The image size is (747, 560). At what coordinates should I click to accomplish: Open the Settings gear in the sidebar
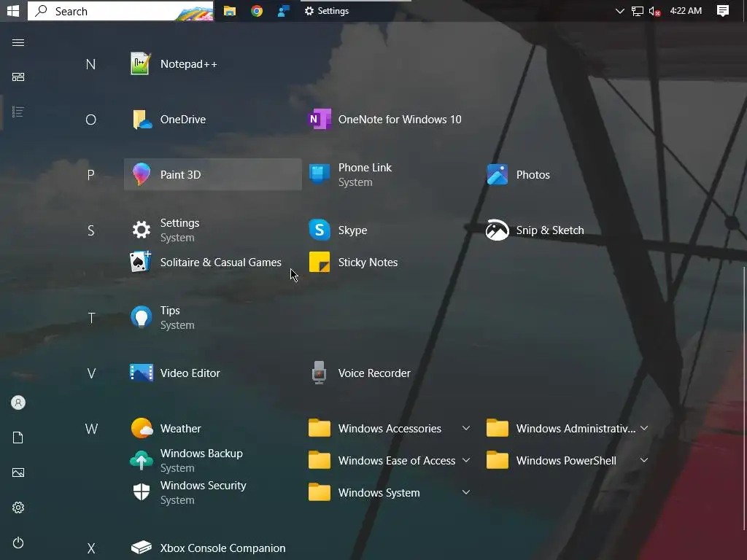18,507
